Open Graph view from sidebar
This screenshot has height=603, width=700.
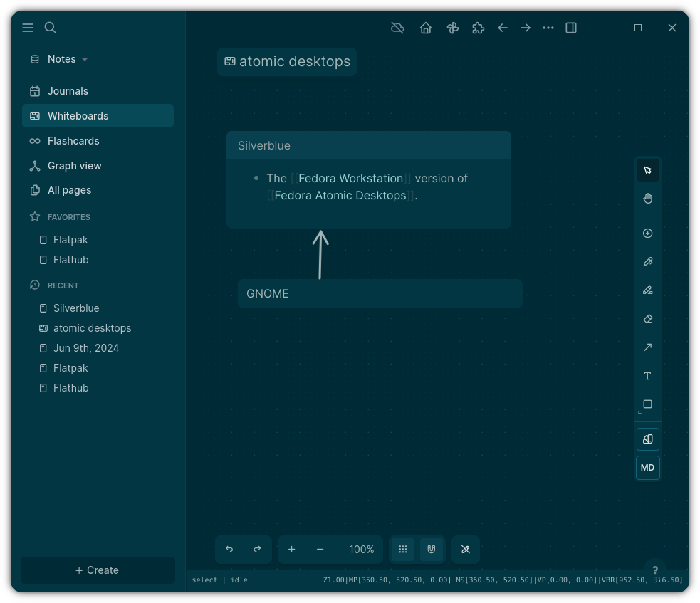(x=74, y=166)
